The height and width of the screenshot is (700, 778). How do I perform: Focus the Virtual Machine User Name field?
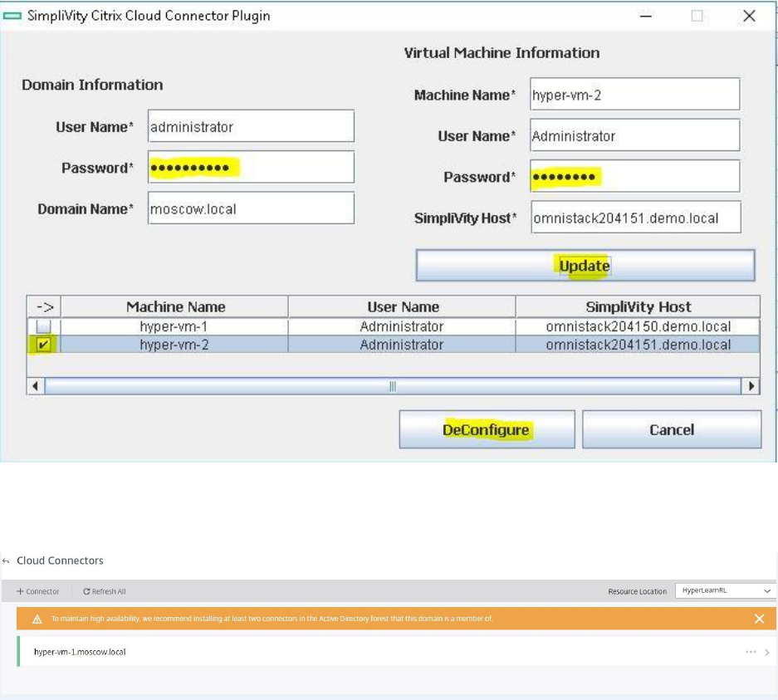click(634, 135)
